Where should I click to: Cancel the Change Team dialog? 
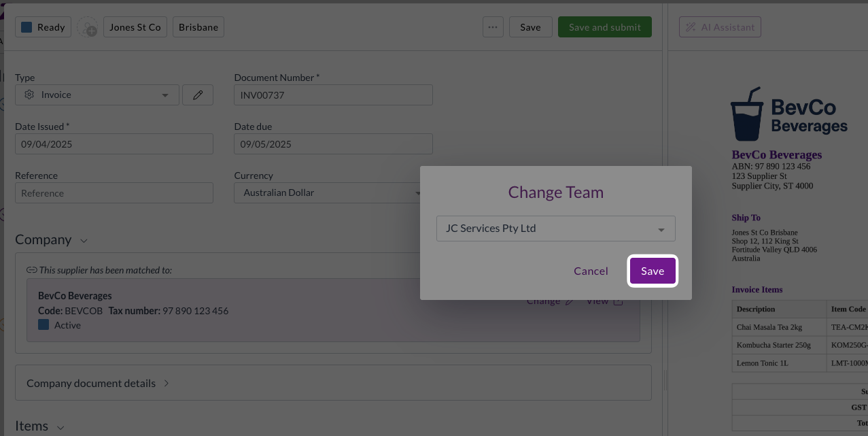[591, 271]
